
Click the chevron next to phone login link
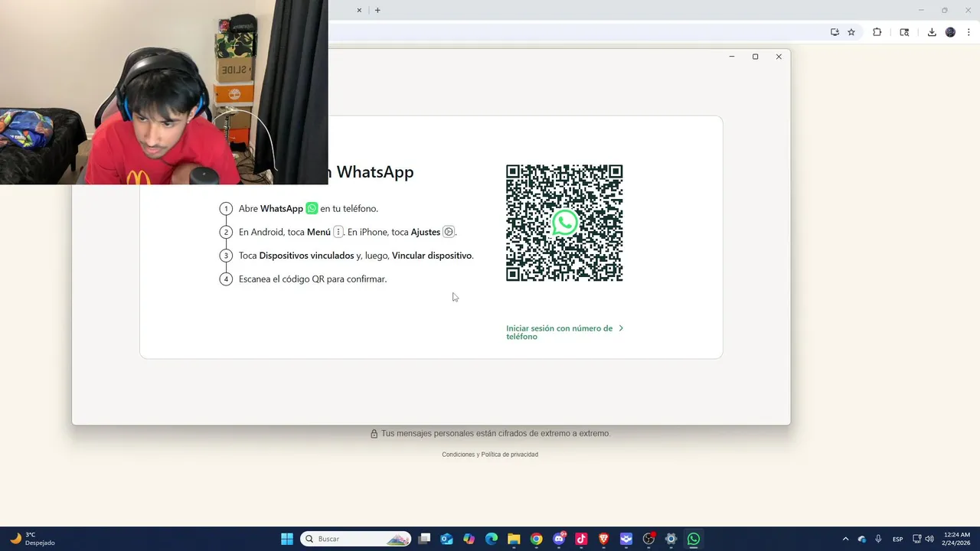pyautogui.click(x=621, y=328)
